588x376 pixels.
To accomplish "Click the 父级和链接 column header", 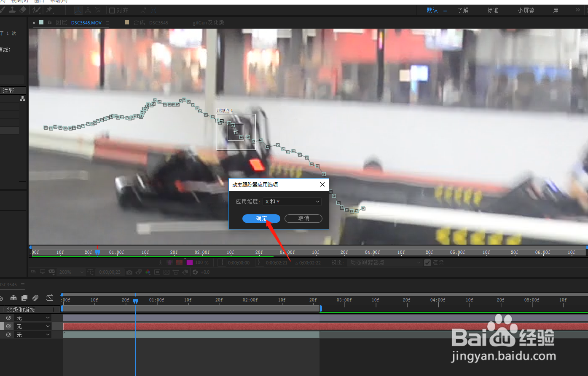I will pos(21,309).
